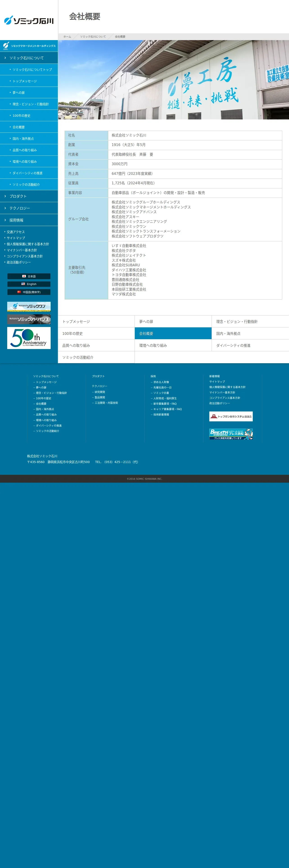Select highlighted 会社概要 tab in bottom grid
This screenshot has width=289, height=868.
173,333
